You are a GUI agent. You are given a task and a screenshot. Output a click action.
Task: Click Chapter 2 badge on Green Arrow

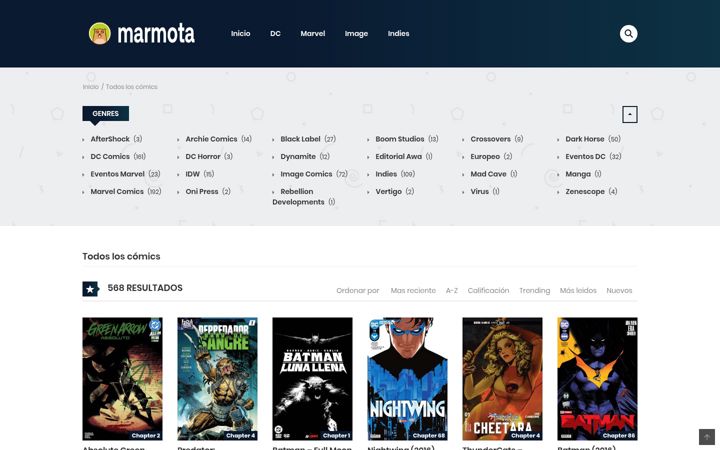coord(146,435)
